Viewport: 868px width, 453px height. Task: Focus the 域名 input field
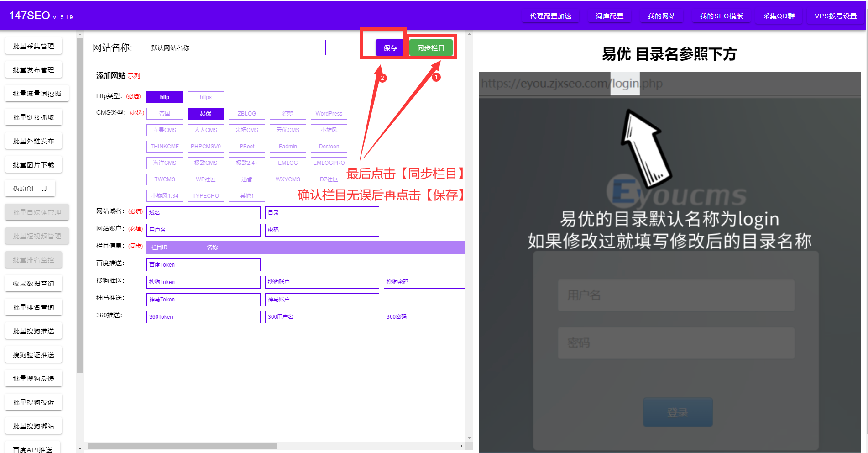(x=204, y=213)
